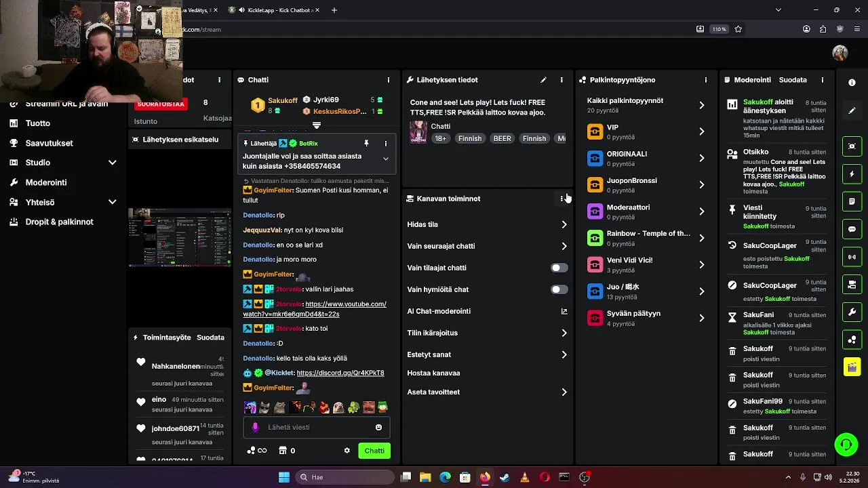
Task: Click the broadcast signal icon in right sidebar
Action: (x=852, y=257)
